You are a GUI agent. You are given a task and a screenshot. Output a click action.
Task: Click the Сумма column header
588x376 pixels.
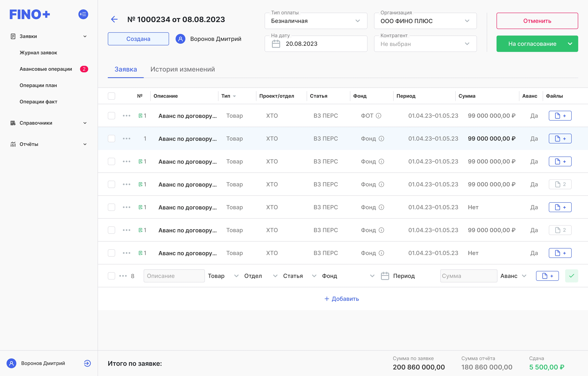pyautogui.click(x=467, y=96)
